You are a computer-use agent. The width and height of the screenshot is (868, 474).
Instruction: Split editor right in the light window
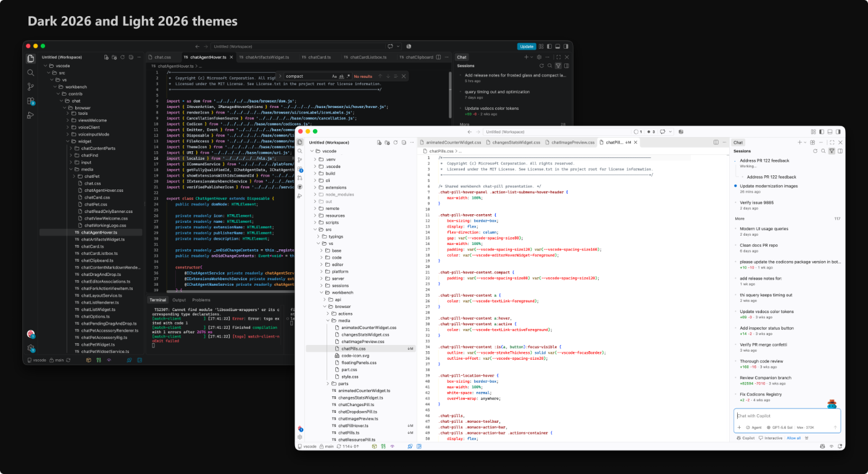(716, 142)
